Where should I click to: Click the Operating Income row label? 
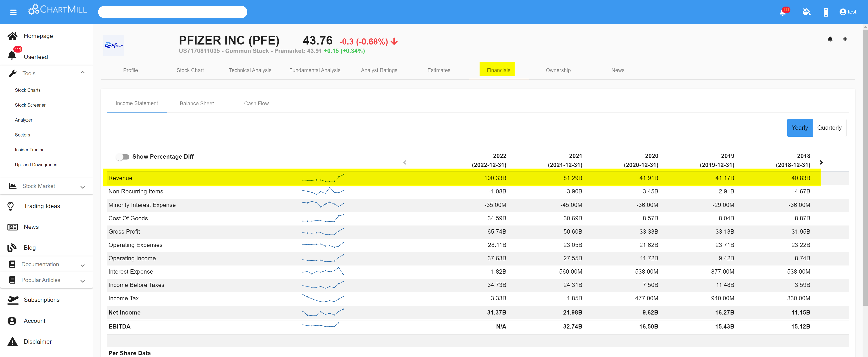(132, 258)
